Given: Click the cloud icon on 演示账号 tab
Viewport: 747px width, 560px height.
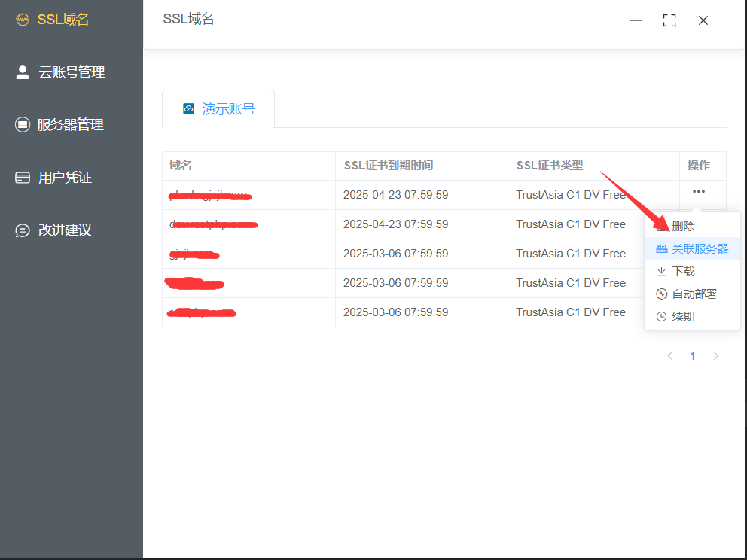Looking at the screenshot, I should [x=189, y=109].
